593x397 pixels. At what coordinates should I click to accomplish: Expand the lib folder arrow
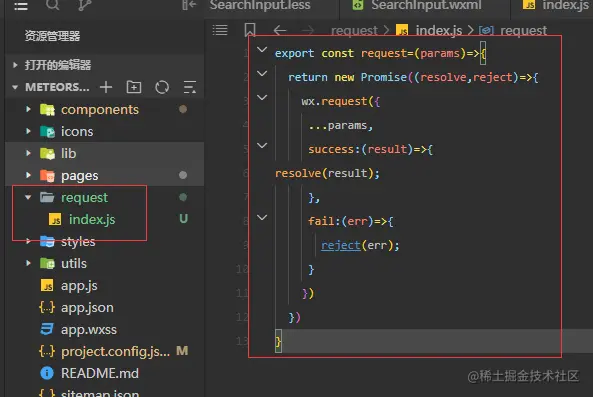tap(28, 153)
